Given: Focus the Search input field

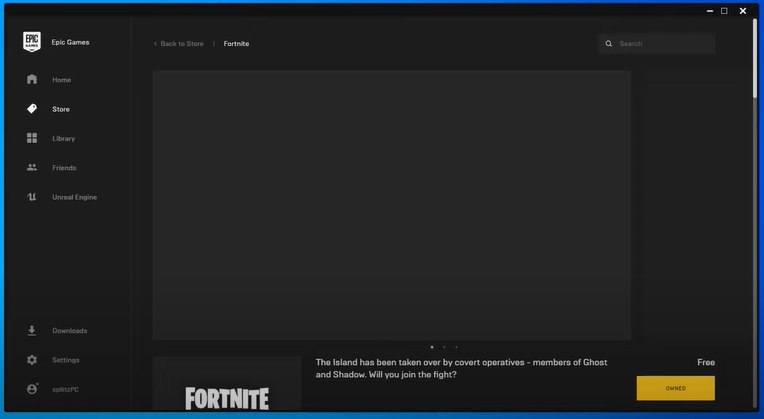Looking at the screenshot, I should click(657, 44).
